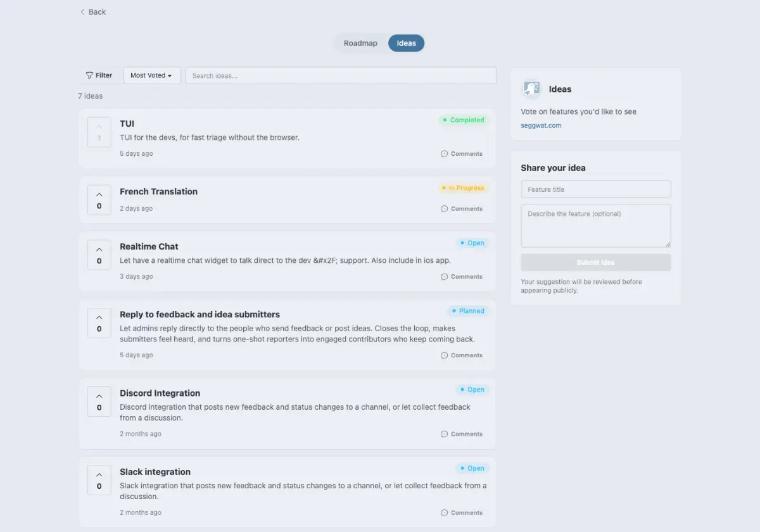
Task: Click the Describe the feature textarea
Action: [596, 225]
